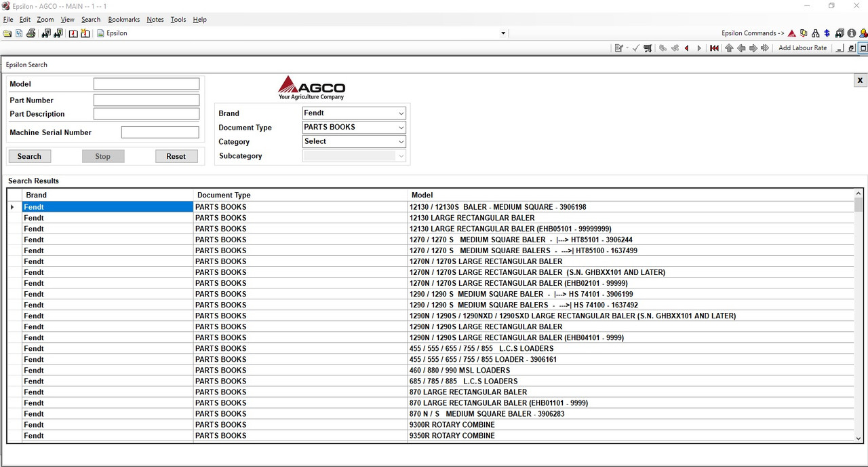Viewport: 868px width, 467px height.
Task: Open the Notes menu
Action: coord(155,20)
